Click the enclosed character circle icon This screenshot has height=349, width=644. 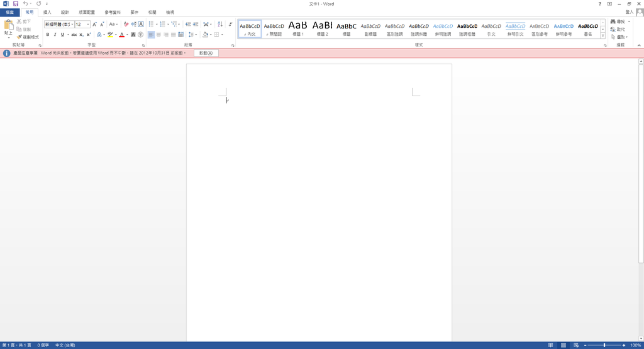point(140,35)
